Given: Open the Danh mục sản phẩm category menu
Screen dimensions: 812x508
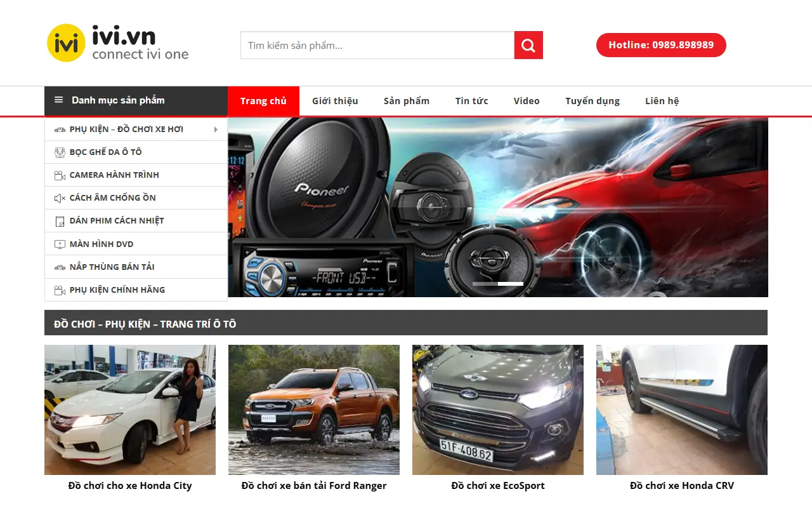Looking at the screenshot, I should (x=136, y=100).
